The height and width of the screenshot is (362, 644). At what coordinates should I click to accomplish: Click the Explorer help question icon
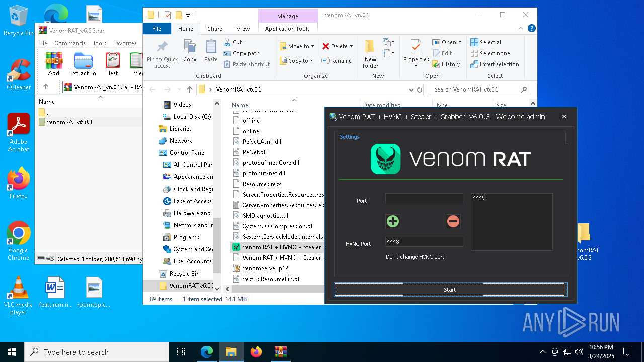pyautogui.click(x=531, y=29)
